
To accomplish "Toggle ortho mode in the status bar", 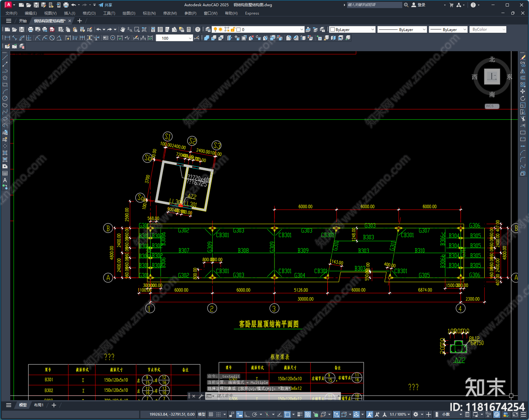I will [x=247, y=414].
